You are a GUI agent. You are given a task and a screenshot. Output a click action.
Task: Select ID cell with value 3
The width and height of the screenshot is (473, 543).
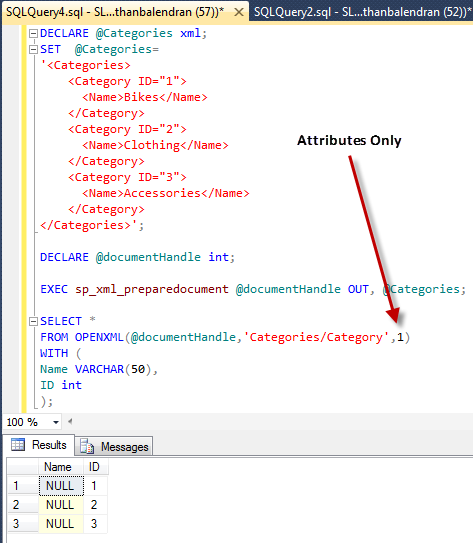pyautogui.click(x=95, y=523)
